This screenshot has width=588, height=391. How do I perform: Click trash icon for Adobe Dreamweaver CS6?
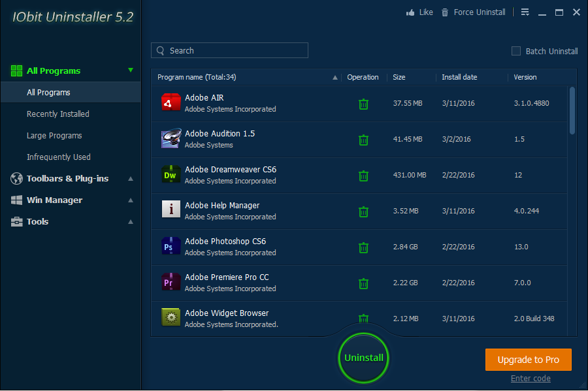click(x=363, y=176)
